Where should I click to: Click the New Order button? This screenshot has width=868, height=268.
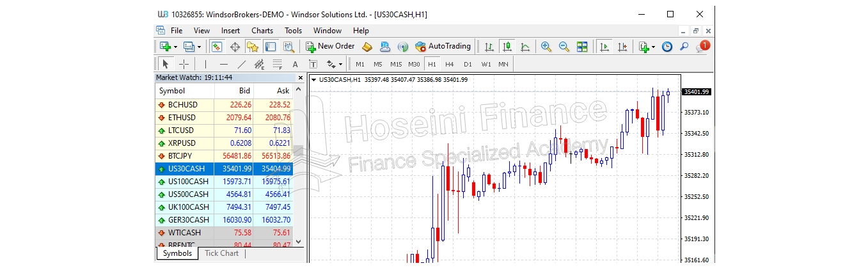click(330, 46)
